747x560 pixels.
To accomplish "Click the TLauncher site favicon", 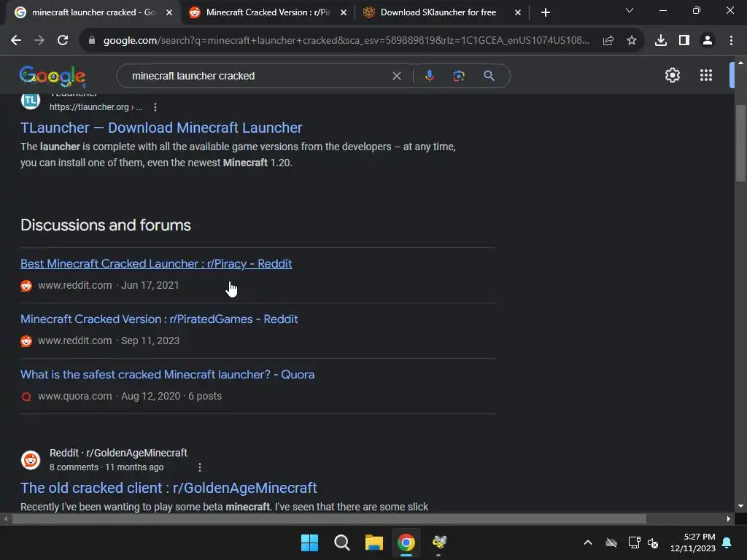I will [31, 101].
